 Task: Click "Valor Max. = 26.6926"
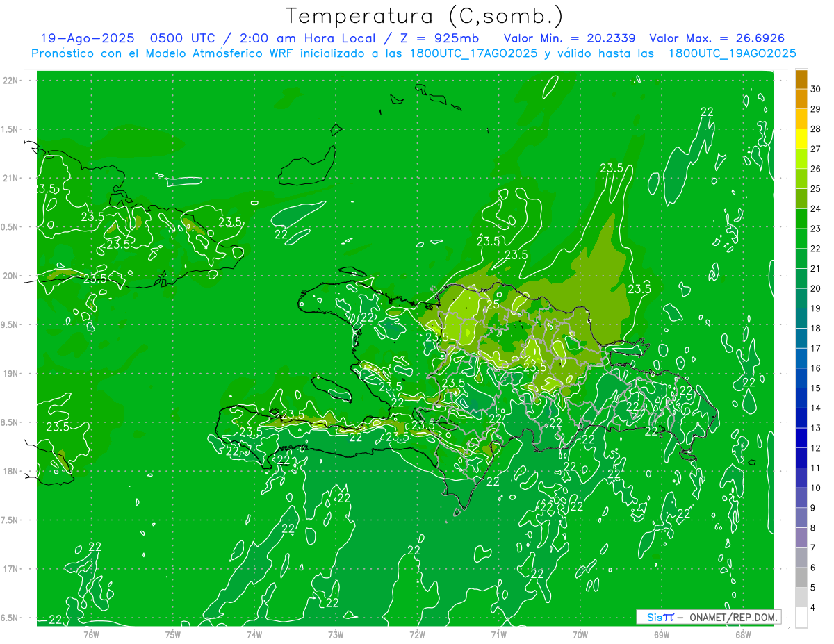click(717, 38)
